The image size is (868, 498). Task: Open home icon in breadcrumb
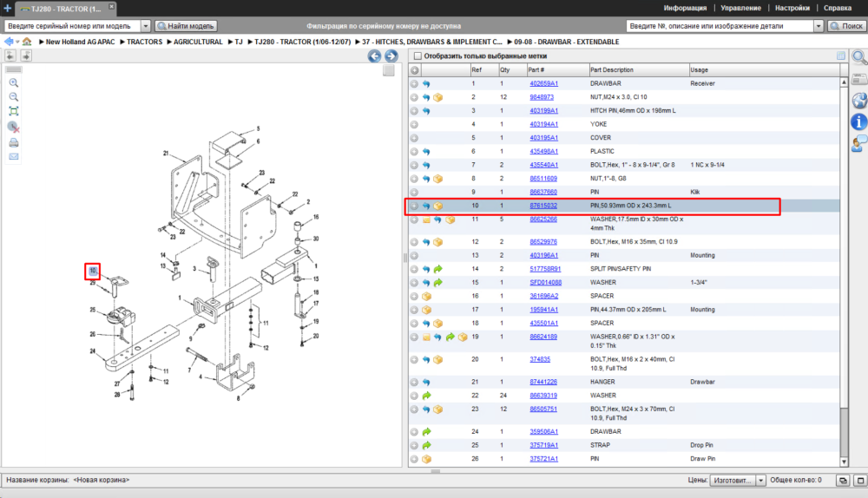27,42
